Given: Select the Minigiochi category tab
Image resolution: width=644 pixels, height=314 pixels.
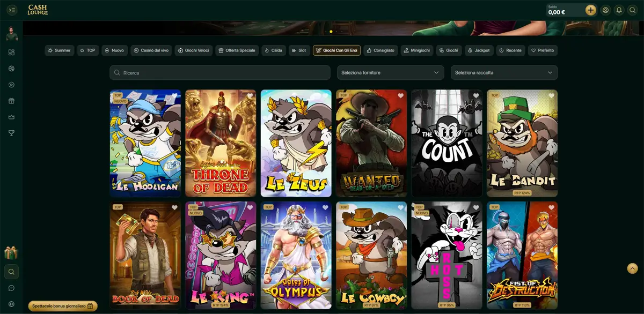Looking at the screenshot, I should (x=417, y=50).
